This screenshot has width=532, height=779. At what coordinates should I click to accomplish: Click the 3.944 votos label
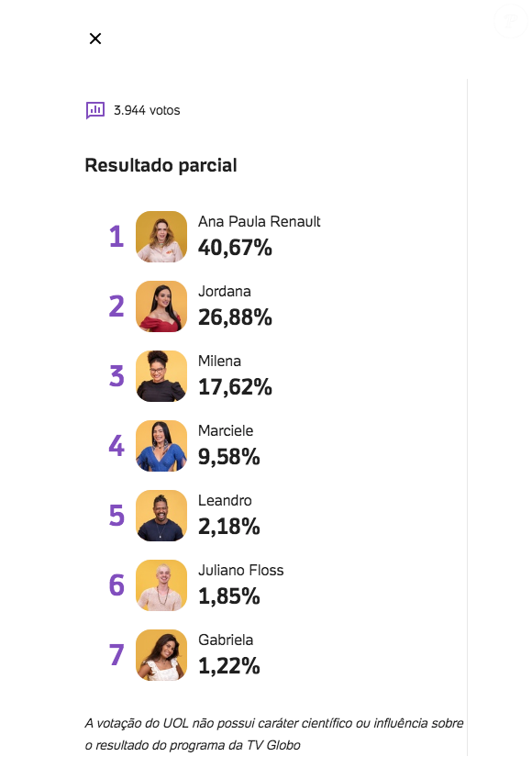[147, 109]
